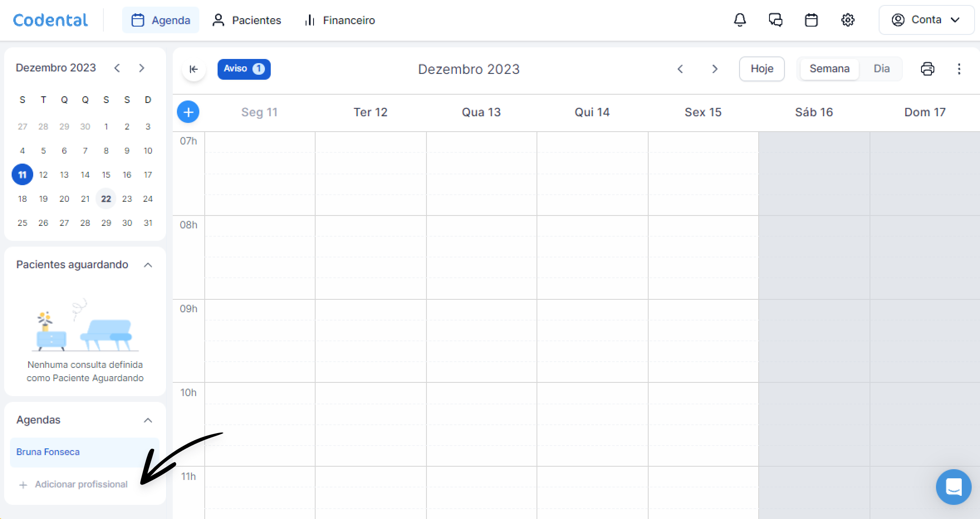
Task: Open the chat messages icon
Action: [x=775, y=20]
